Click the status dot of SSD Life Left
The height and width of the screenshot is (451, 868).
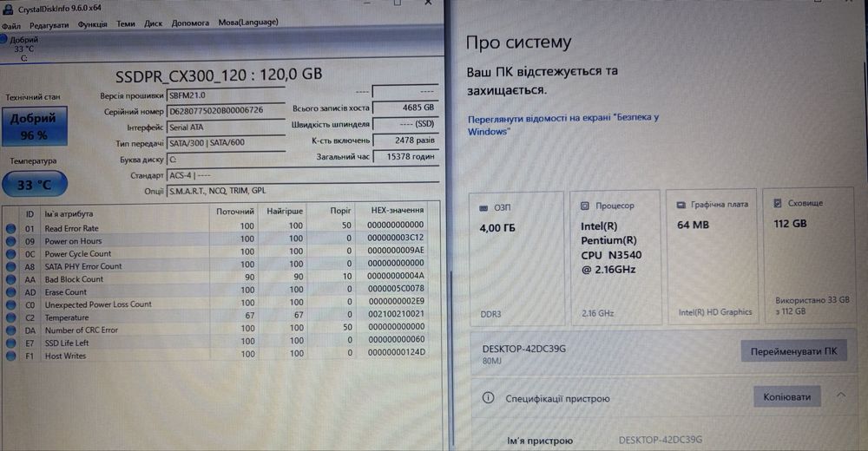tap(10, 343)
